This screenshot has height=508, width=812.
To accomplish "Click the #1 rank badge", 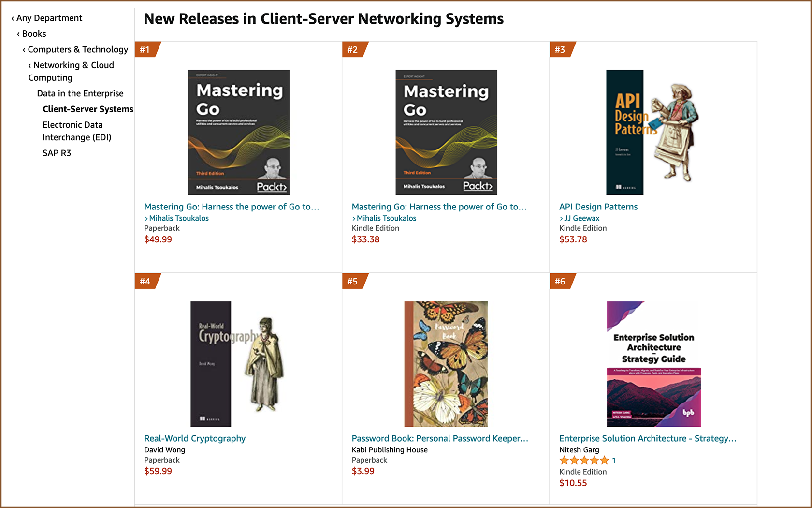I will pyautogui.click(x=147, y=49).
